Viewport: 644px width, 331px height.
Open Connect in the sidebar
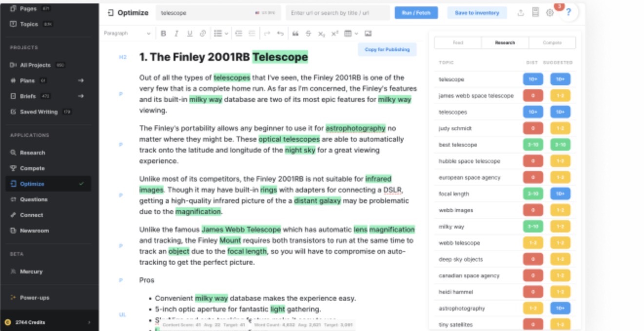pos(31,215)
